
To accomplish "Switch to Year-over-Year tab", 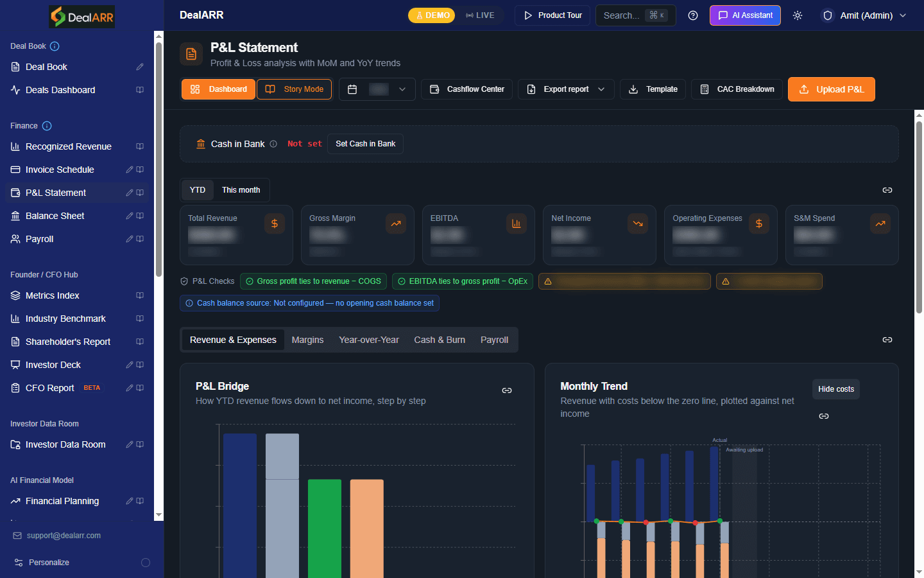I will [x=369, y=340].
